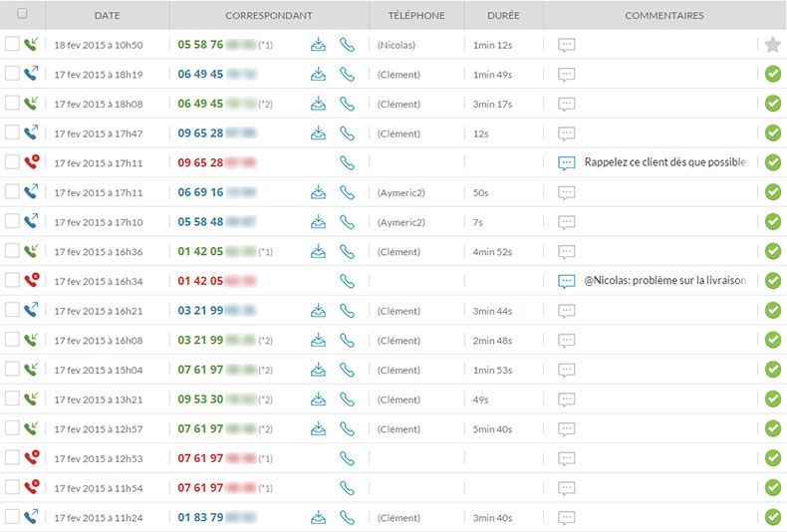Check the 17 fev 16h36 call row checkbox
Image resolution: width=787 pixels, height=532 pixels.
tap(12, 250)
